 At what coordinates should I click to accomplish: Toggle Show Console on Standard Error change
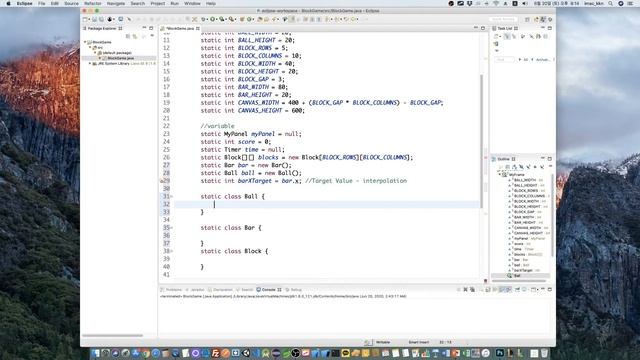[x=509, y=289]
